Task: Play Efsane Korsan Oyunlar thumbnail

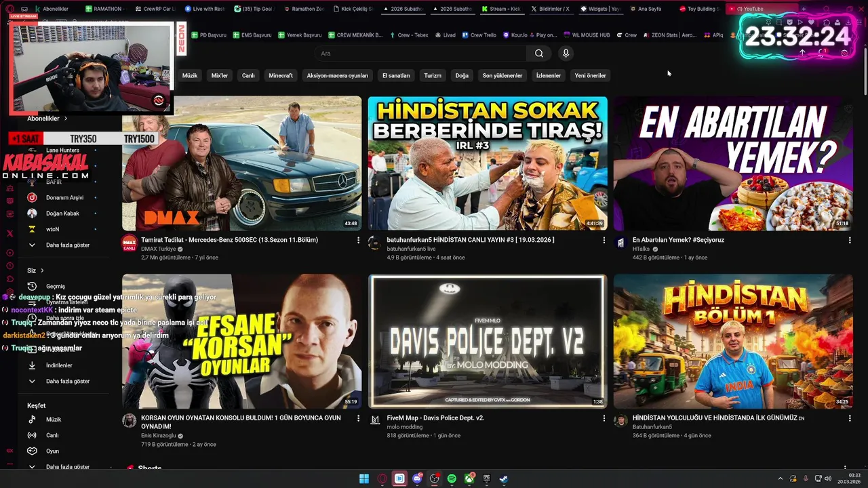Action: click(241, 341)
